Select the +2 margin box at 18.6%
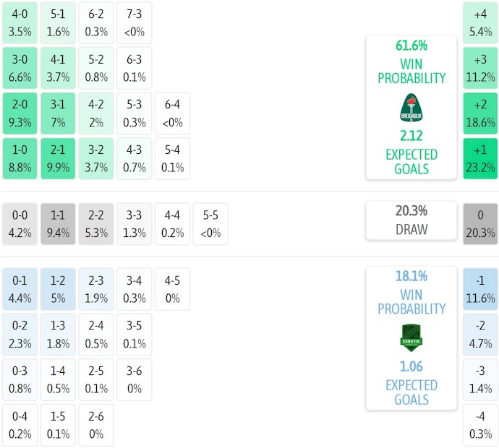 480,113
